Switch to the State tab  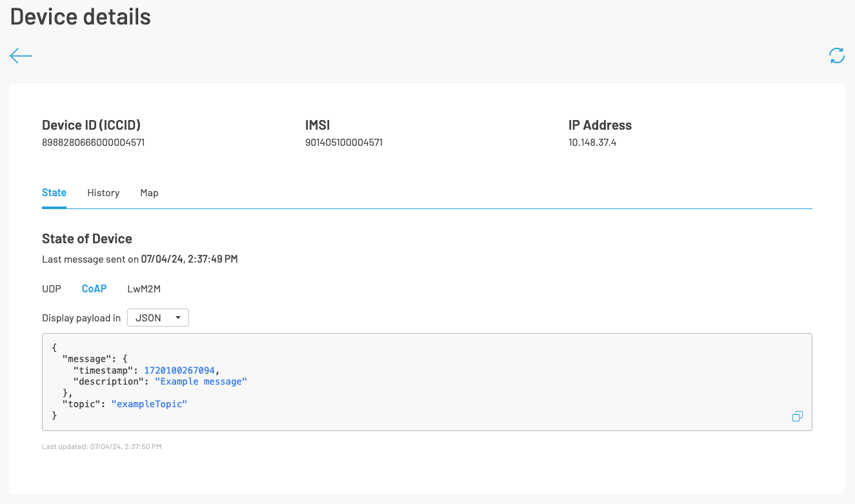(54, 193)
